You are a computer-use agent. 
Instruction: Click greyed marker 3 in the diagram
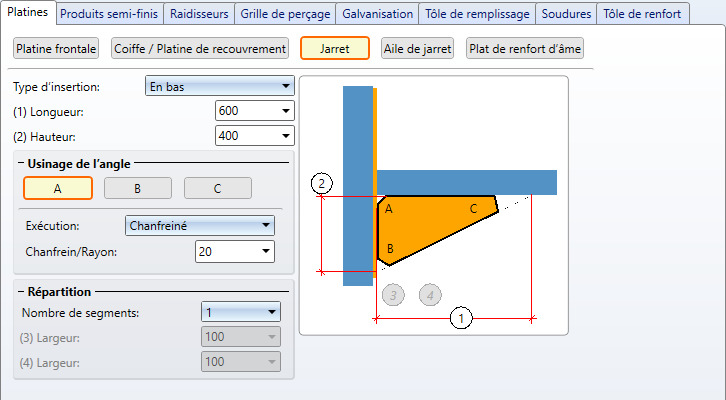(x=394, y=295)
